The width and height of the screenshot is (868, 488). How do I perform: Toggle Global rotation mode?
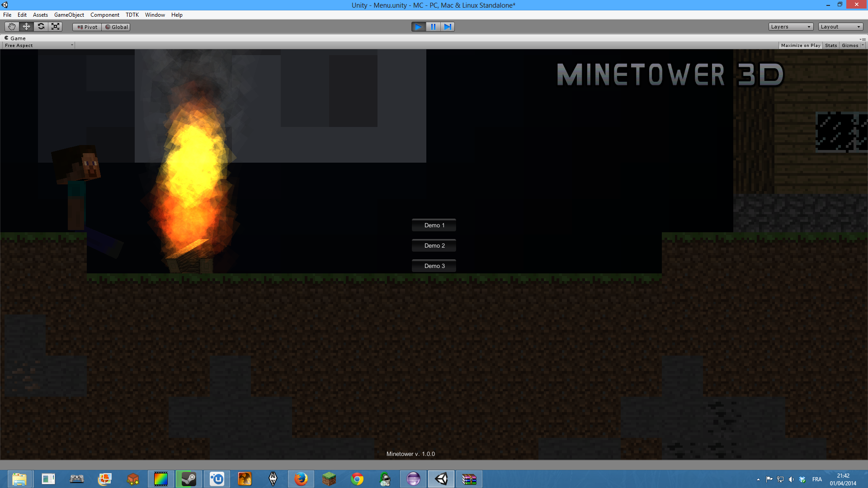116,27
